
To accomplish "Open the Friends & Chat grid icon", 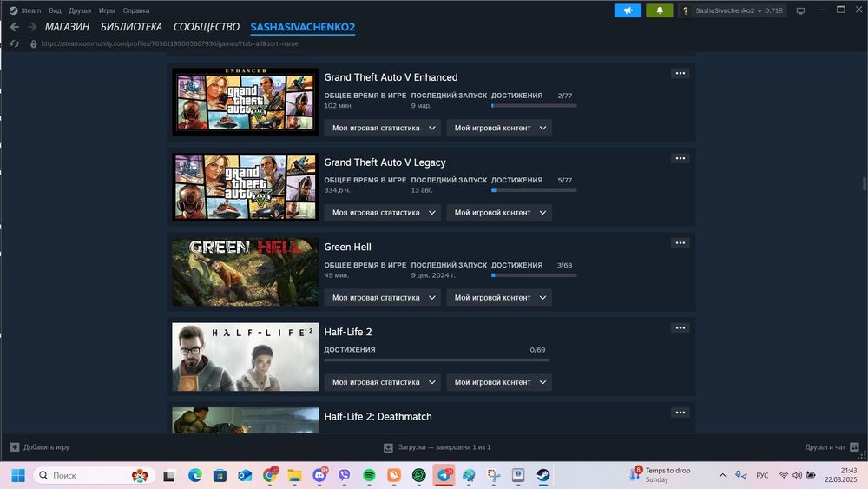I will 854,447.
